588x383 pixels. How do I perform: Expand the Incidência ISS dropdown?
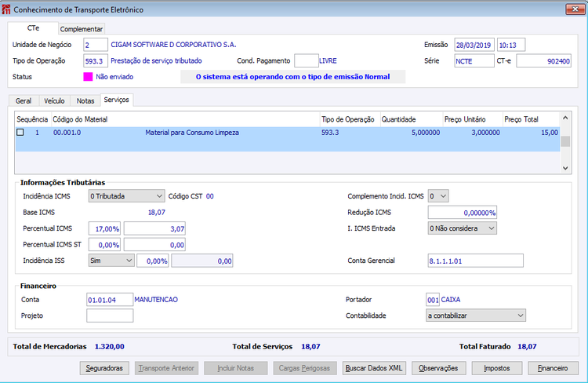click(111, 261)
